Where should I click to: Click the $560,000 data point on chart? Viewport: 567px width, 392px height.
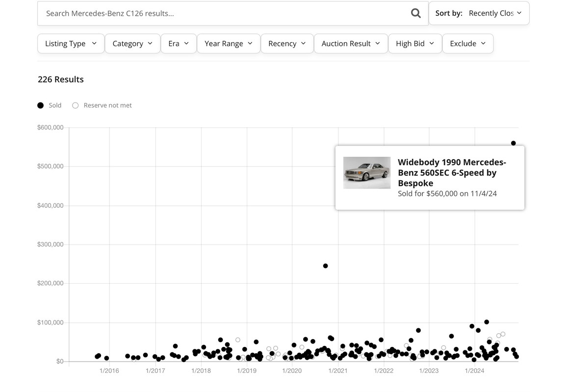[x=513, y=144]
